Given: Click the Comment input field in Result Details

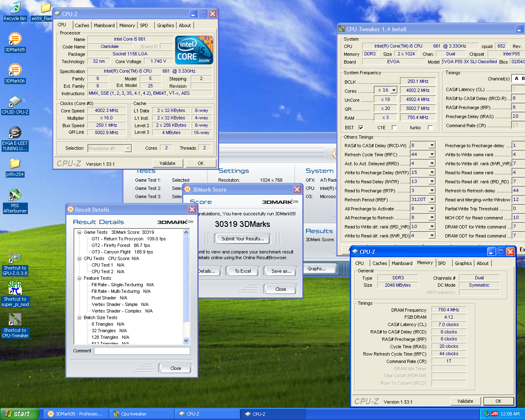Looking at the screenshot, I should click(x=142, y=351).
